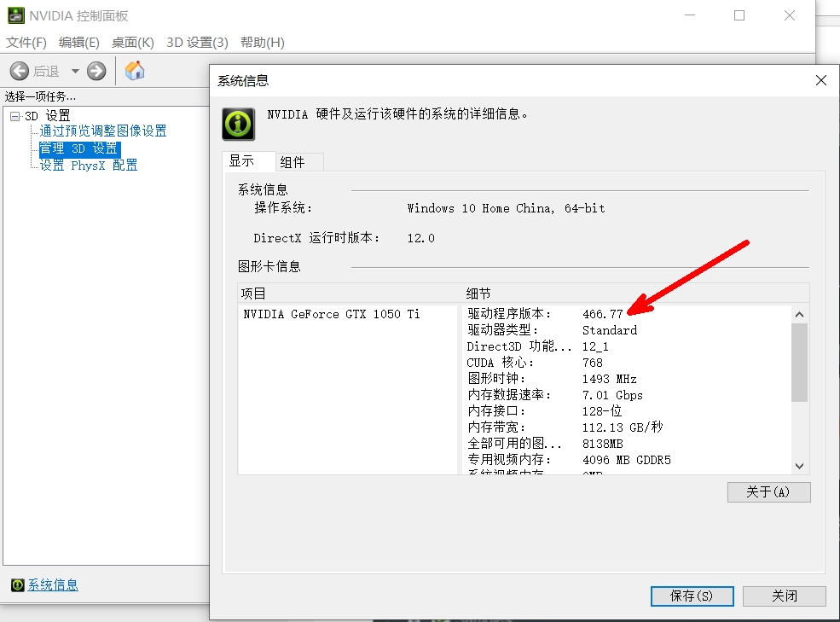Minimize the NVIDIA 控制面板 window
This screenshot has width=840, height=622.
(690, 15)
